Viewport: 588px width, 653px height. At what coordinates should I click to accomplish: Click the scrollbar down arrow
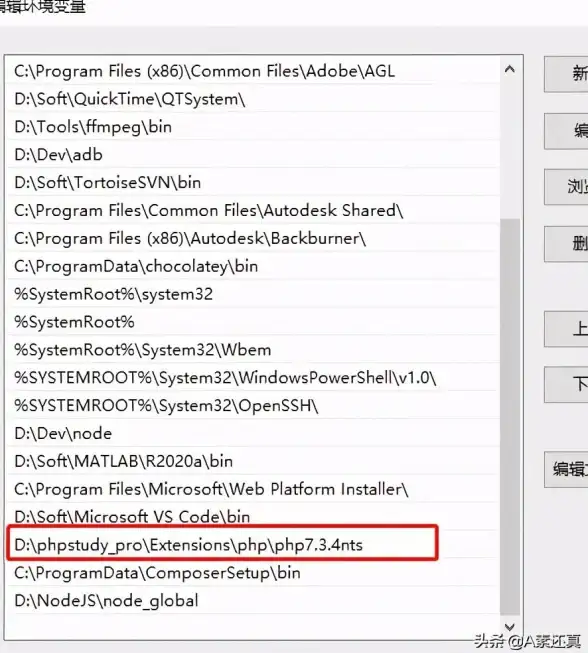tap(510, 626)
